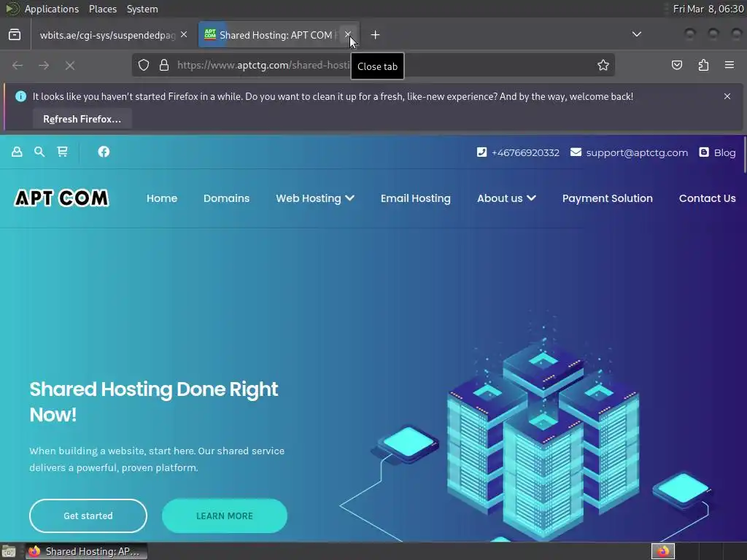747x560 pixels.
Task: Select Shared Hosting taskbar window button
Action: tap(86, 551)
